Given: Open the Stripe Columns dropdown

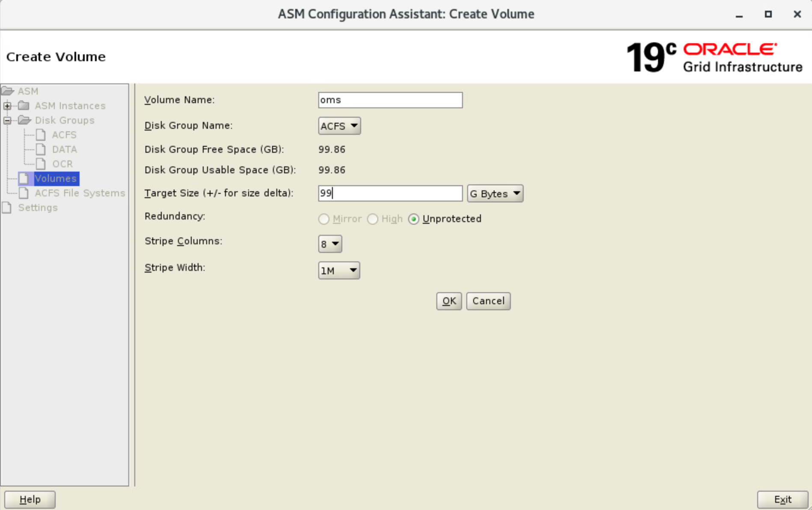Looking at the screenshot, I should (x=330, y=244).
